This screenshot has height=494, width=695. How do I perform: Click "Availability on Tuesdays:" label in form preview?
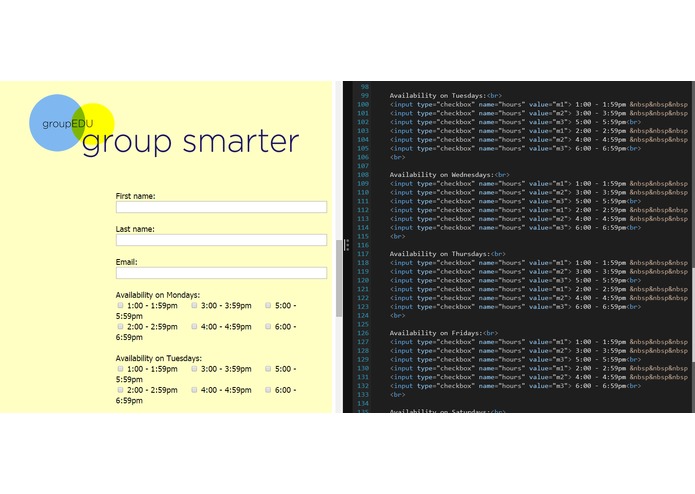tap(159, 358)
